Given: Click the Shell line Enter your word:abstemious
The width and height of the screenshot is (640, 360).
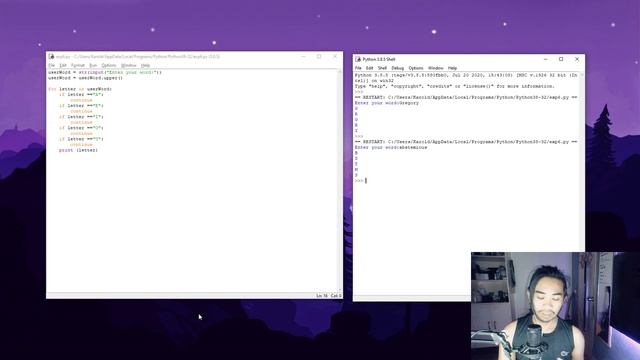Looking at the screenshot, I should click(x=391, y=147).
